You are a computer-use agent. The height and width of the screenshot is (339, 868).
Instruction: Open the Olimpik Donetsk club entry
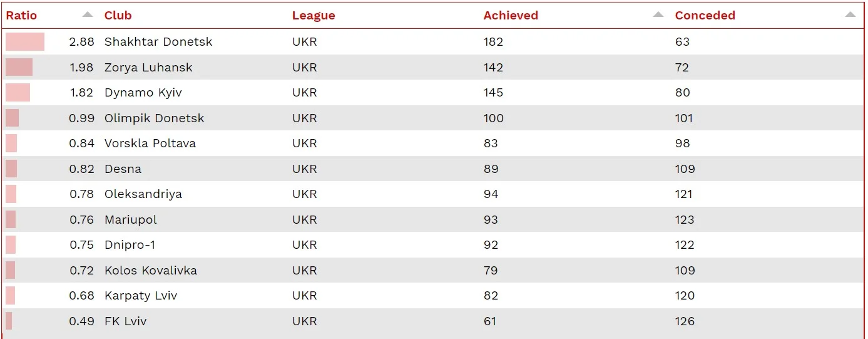coord(154,118)
